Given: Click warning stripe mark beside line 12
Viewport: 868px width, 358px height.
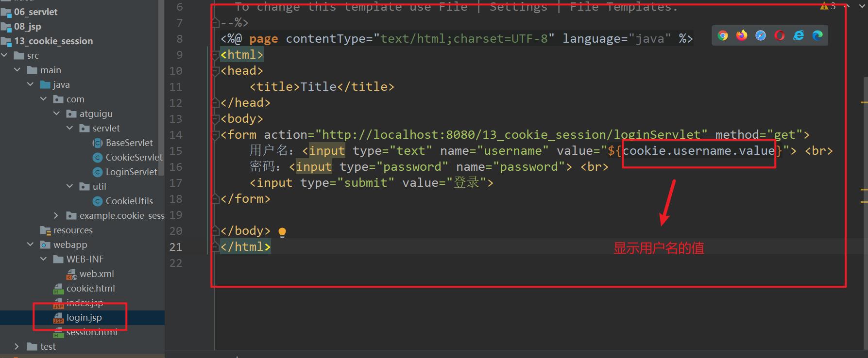Looking at the screenshot, I should (864, 103).
